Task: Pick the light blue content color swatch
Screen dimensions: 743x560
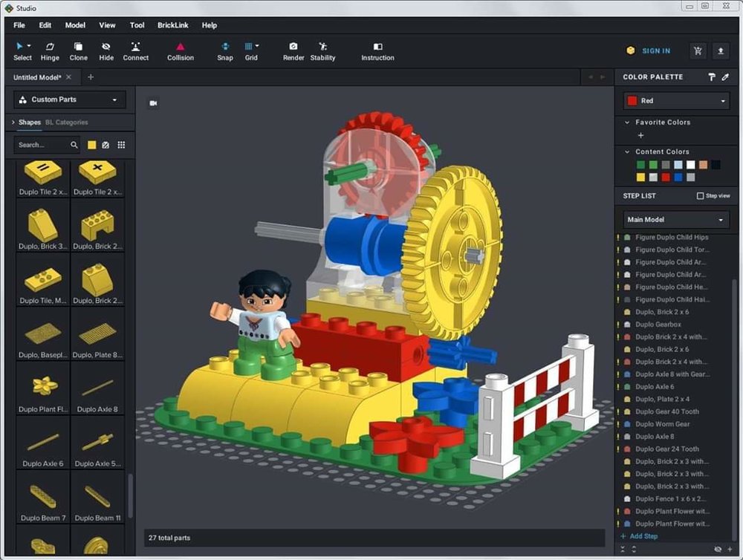Action: click(678, 164)
